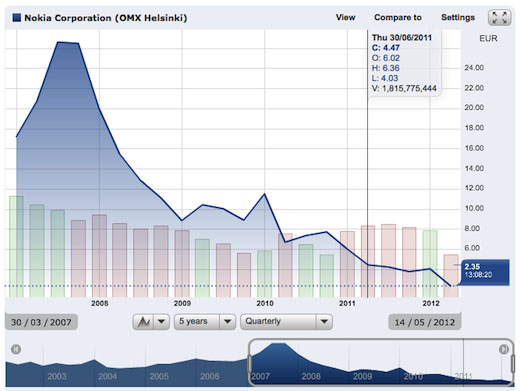Image resolution: width=520 pixels, height=391 pixels.
Task: Open the Compare to menu
Action: [398, 17]
